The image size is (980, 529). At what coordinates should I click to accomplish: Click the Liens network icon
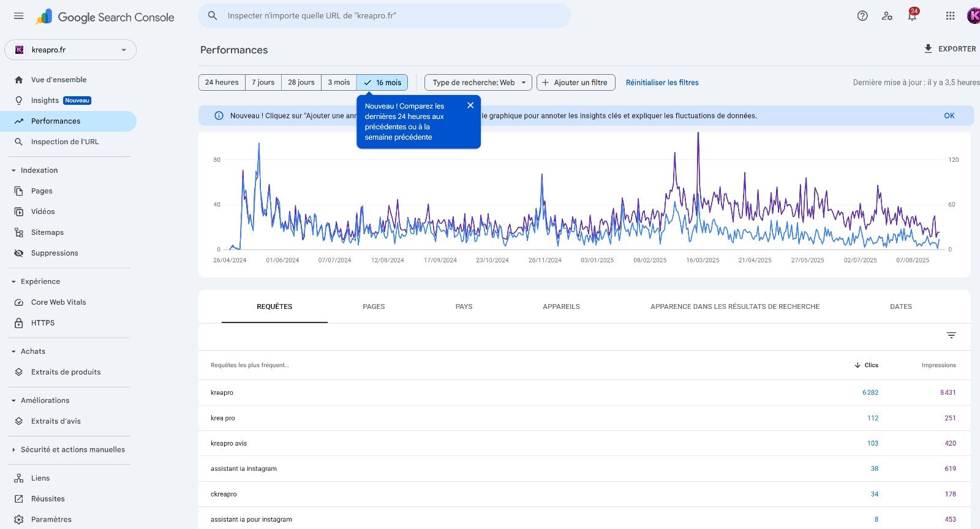click(19, 478)
